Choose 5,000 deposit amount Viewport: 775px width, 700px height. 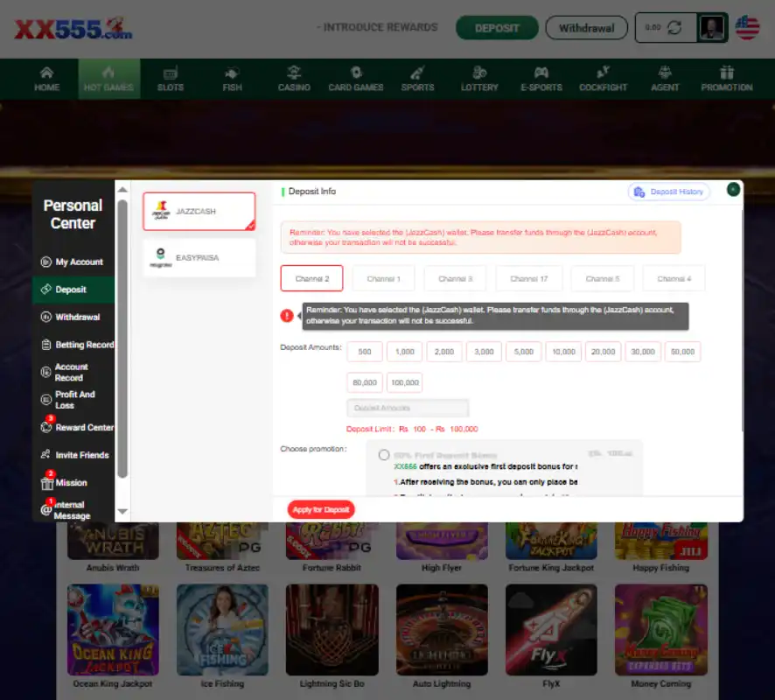[x=523, y=352]
